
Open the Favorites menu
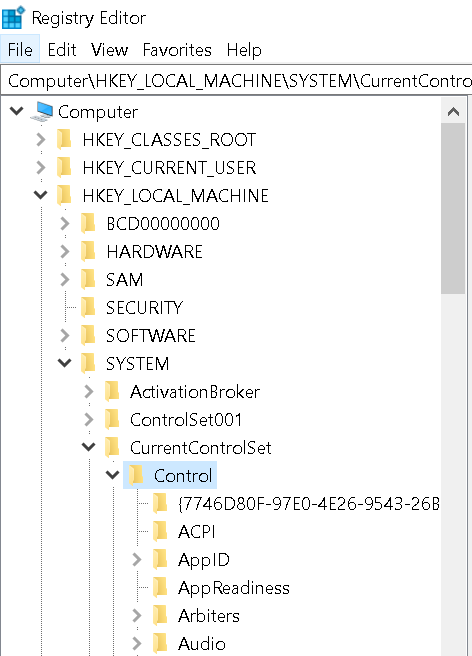point(177,50)
